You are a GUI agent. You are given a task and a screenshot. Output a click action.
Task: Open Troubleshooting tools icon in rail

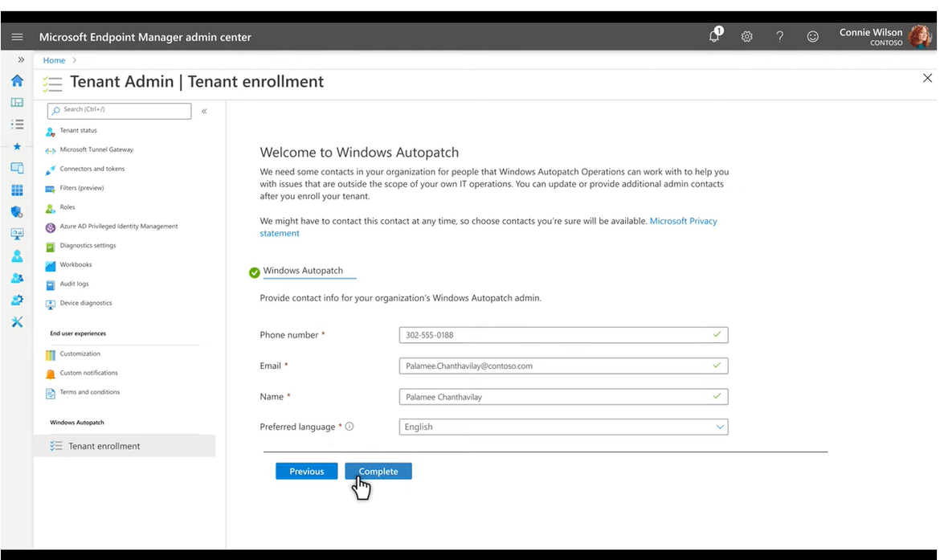point(18,322)
